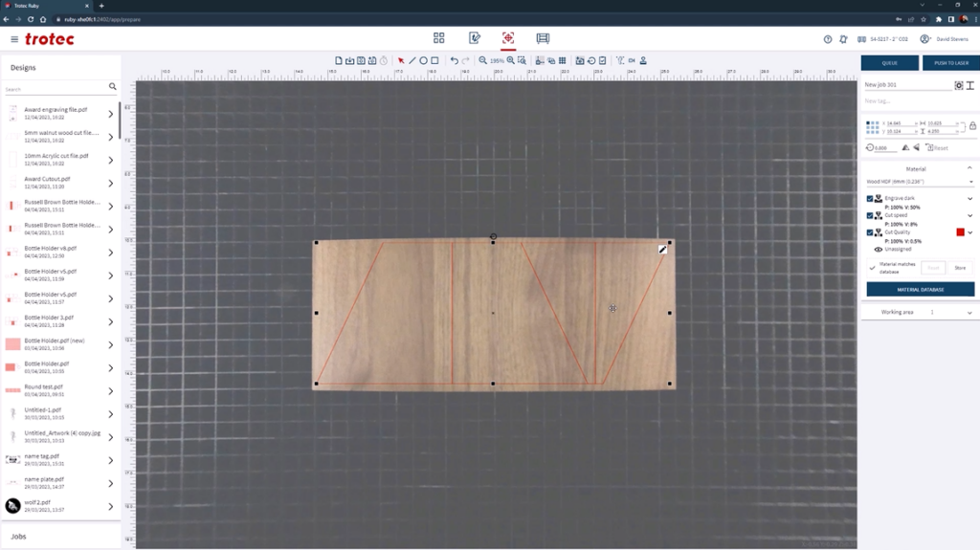This screenshot has width=980, height=550.
Task: Click the Store material button
Action: 960,268
